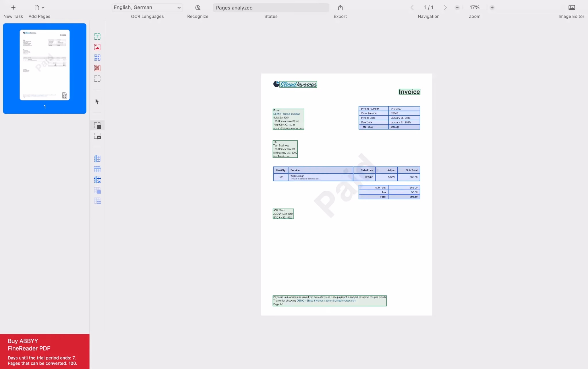Click the Order Number label cell
The image size is (588, 369).
point(374,113)
